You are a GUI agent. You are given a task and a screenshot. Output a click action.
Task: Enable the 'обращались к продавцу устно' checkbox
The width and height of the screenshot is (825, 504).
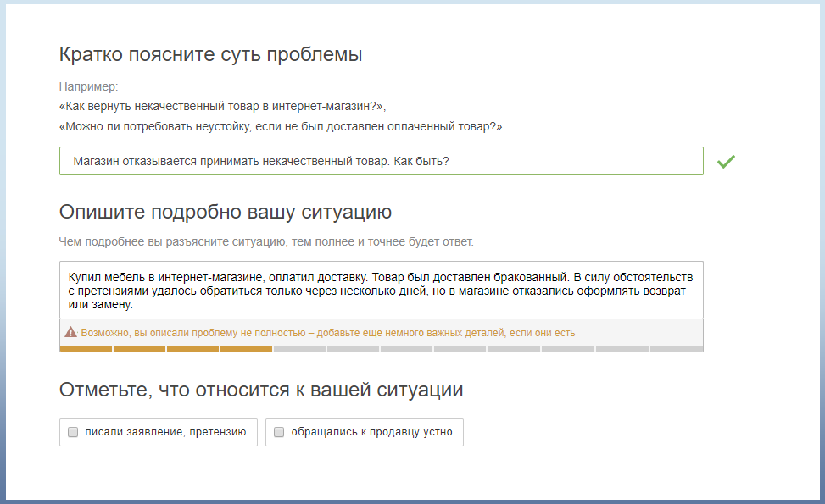pos(279,432)
